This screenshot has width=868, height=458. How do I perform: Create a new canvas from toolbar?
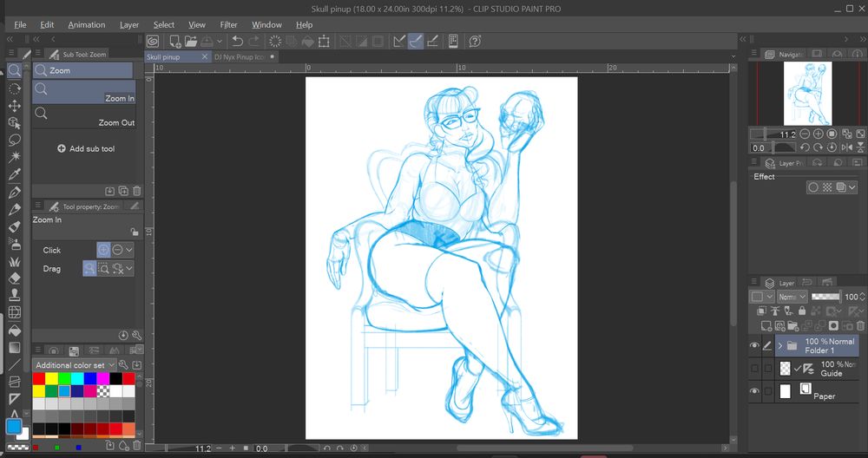click(x=175, y=42)
